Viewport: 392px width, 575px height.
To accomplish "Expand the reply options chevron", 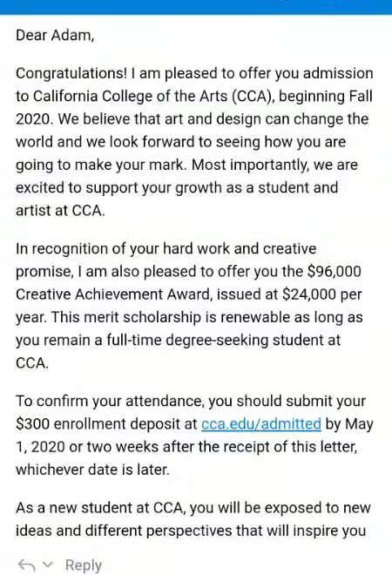I will [x=48, y=564].
